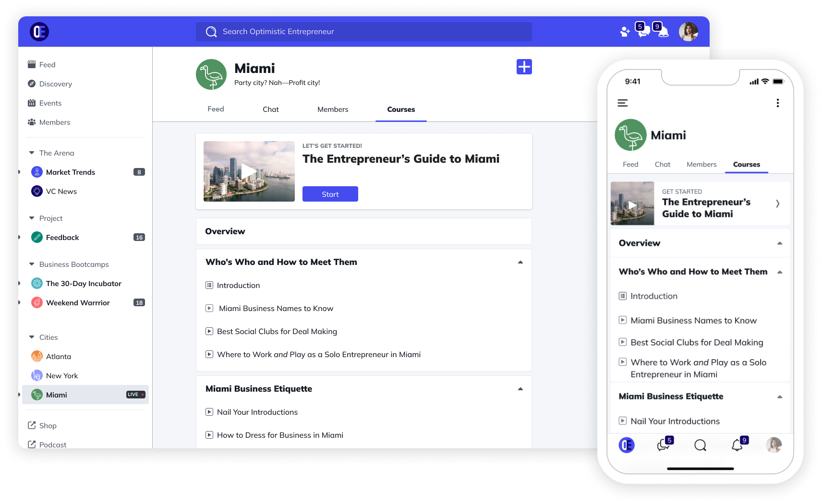Image resolution: width=822 pixels, height=504 pixels.
Task: Open the add member icon in desktop header
Action: 625,32
